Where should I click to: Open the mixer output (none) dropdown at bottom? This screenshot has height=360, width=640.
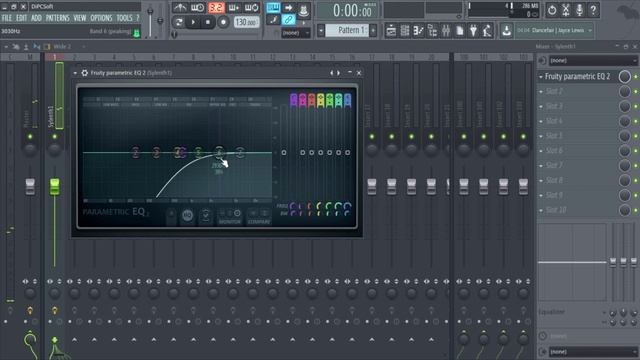[x=593, y=351]
